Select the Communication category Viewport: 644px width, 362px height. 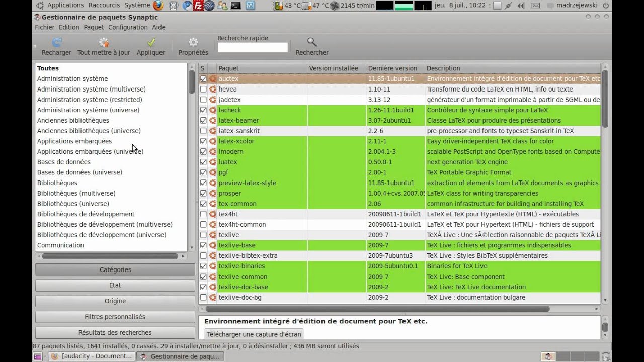point(60,245)
